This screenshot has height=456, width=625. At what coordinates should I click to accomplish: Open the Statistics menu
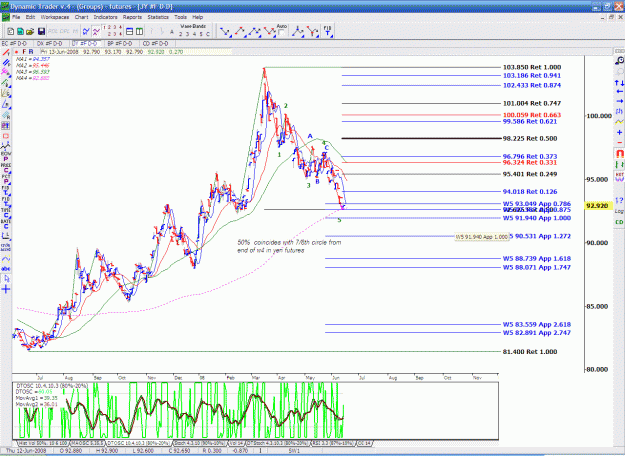pos(158,17)
